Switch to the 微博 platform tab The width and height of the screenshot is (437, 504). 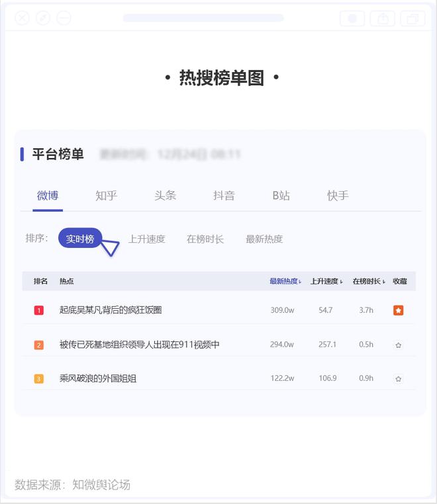[48, 195]
